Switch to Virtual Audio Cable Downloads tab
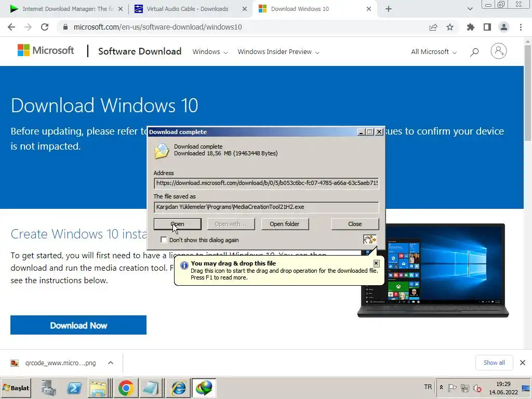This screenshot has height=399, width=532. (x=187, y=9)
